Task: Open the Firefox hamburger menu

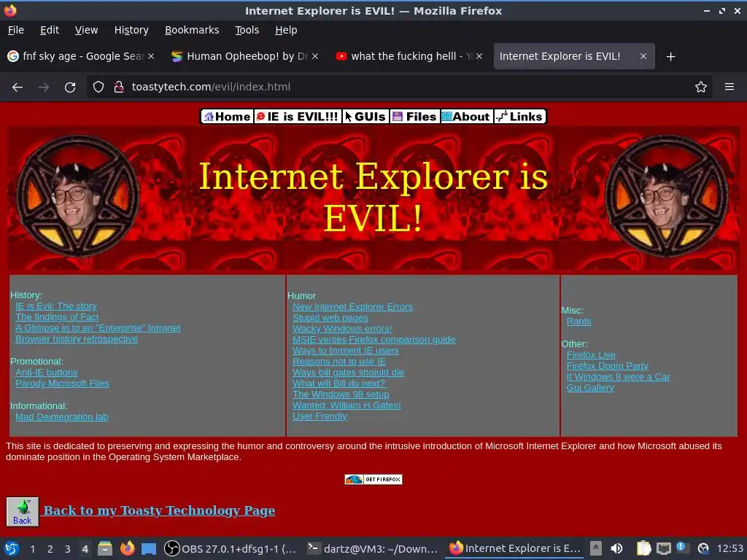Action: [x=729, y=87]
